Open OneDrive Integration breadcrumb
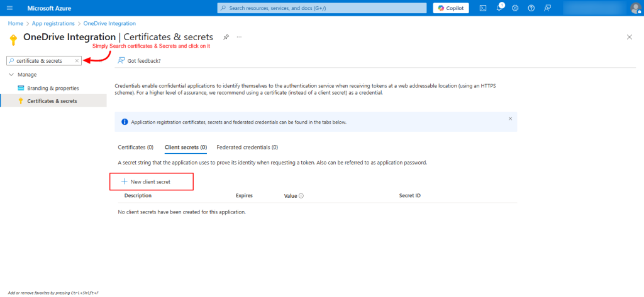The width and height of the screenshot is (644, 297). click(x=109, y=23)
